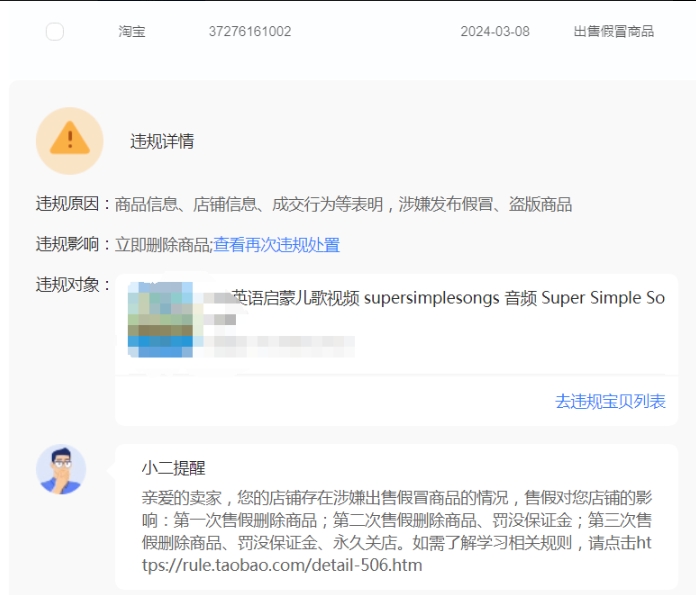Click the violation ID 37276161002
696x595 pixels.
tap(250, 32)
